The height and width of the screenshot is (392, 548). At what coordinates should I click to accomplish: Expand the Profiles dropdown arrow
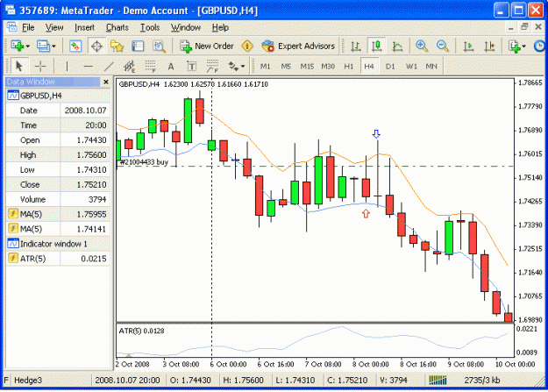pos(53,46)
